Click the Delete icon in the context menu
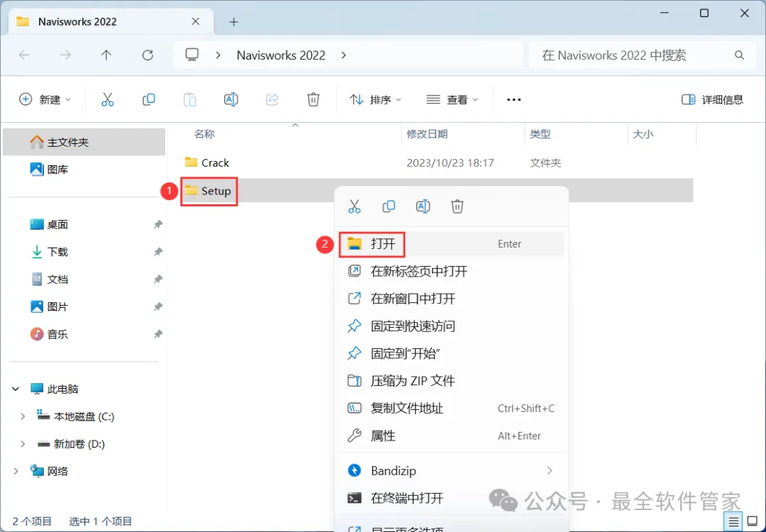Image resolution: width=766 pixels, height=532 pixels. point(457,206)
